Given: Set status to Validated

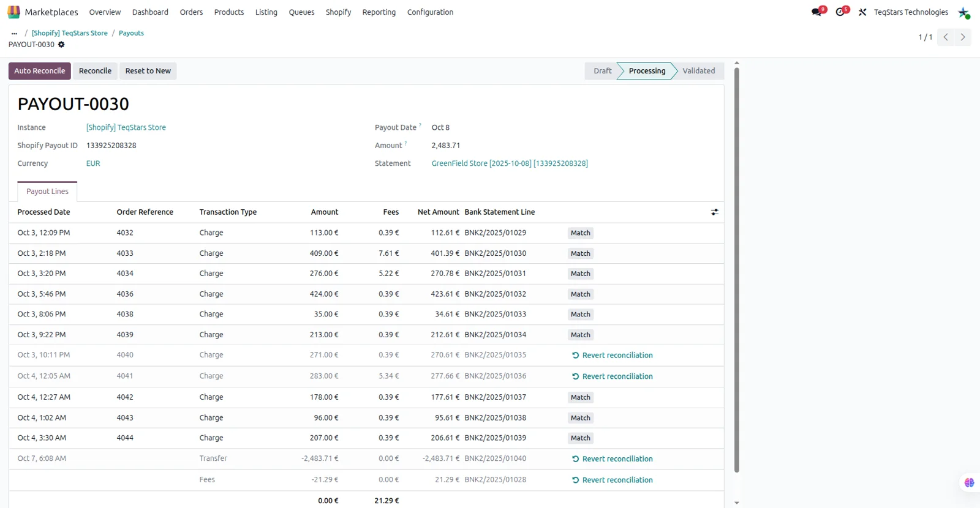Looking at the screenshot, I should (x=699, y=71).
